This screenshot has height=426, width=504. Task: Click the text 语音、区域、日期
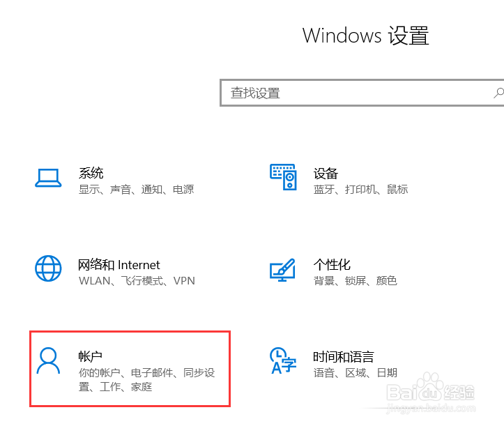[x=356, y=373]
